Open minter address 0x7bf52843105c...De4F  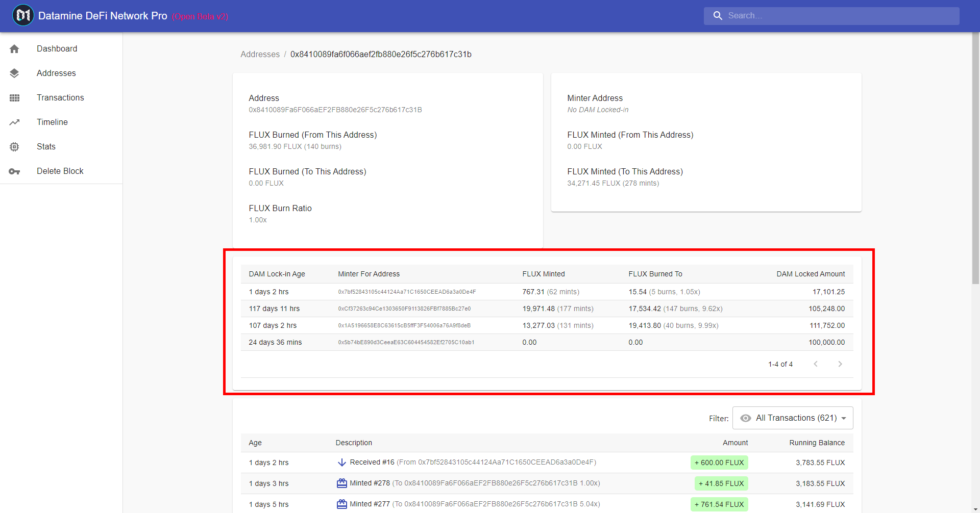coord(407,292)
